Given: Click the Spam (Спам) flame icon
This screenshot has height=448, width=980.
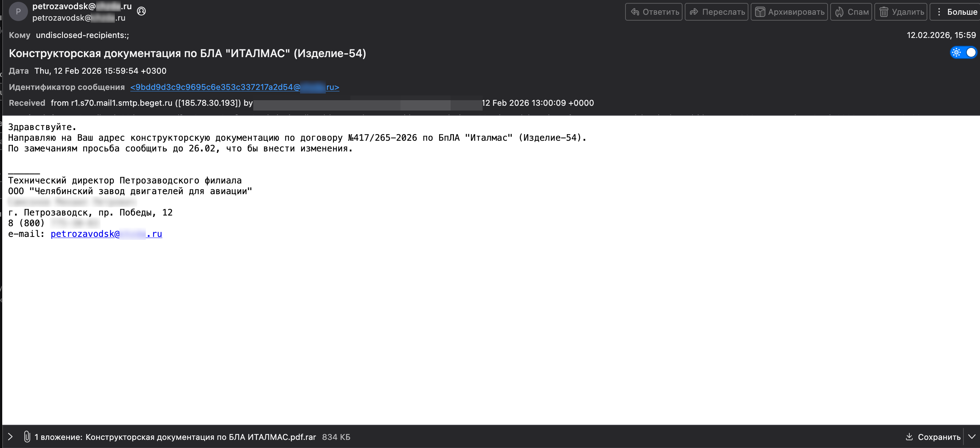Looking at the screenshot, I should click(839, 12).
